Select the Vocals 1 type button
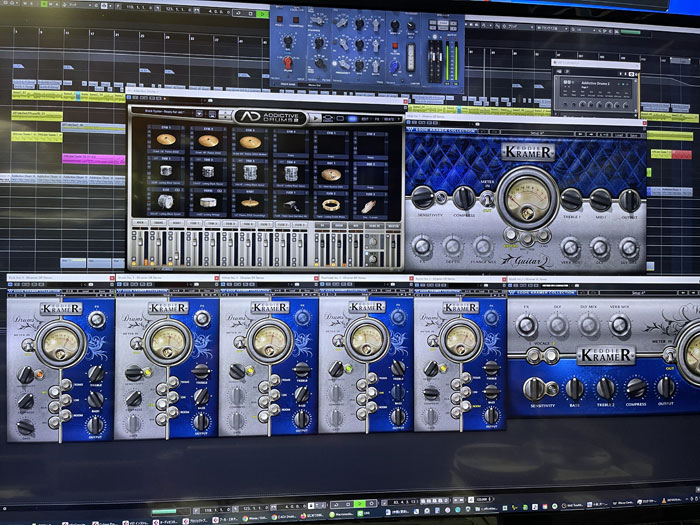This screenshot has height=525, width=700. coord(533,356)
